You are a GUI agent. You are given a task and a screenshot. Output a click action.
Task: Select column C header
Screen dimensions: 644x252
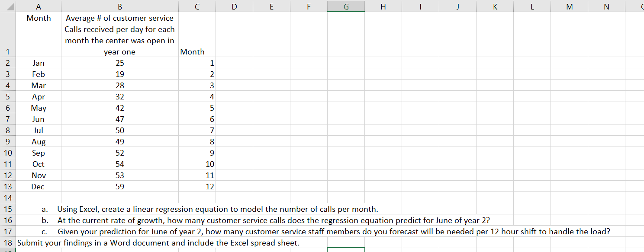tap(197, 6)
